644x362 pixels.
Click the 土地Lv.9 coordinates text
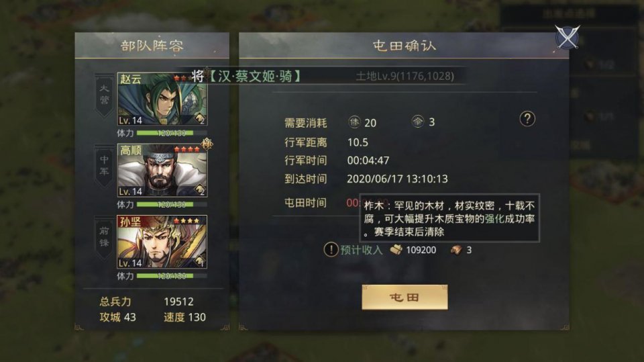click(x=405, y=76)
